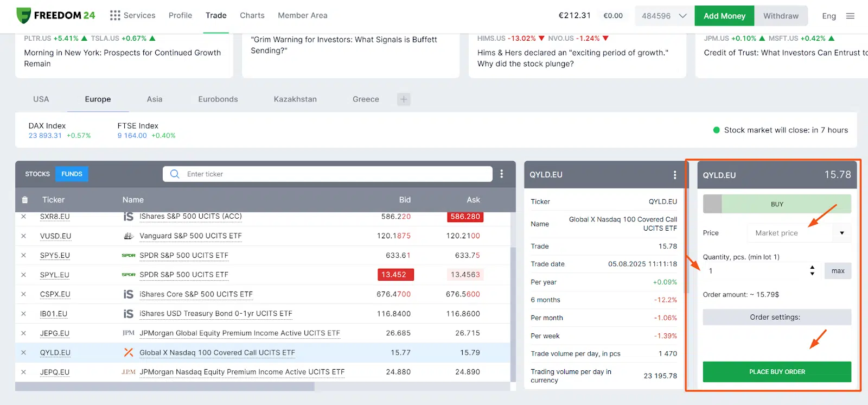Remove SXR8.EU row with its X icon
868x405 pixels.
[23, 216]
